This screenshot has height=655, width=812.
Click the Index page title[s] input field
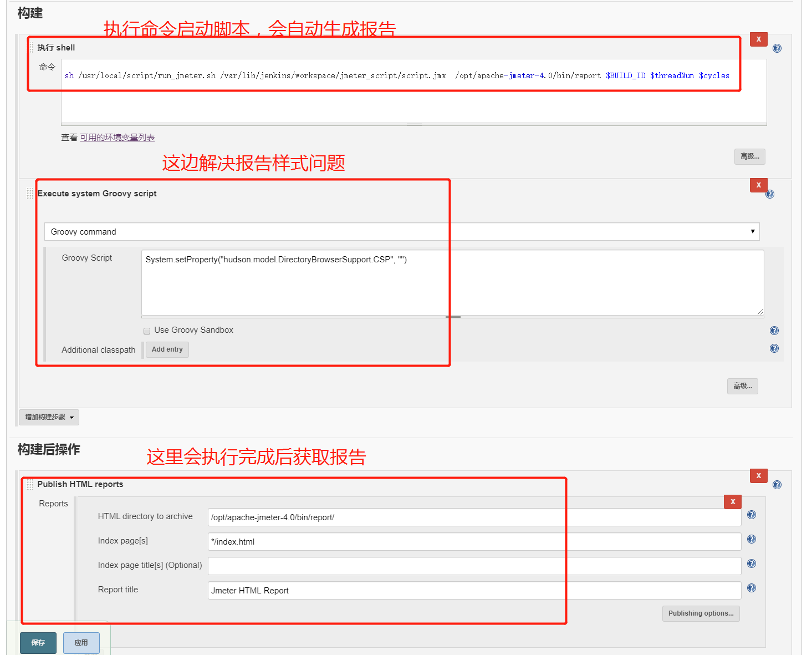(474, 566)
